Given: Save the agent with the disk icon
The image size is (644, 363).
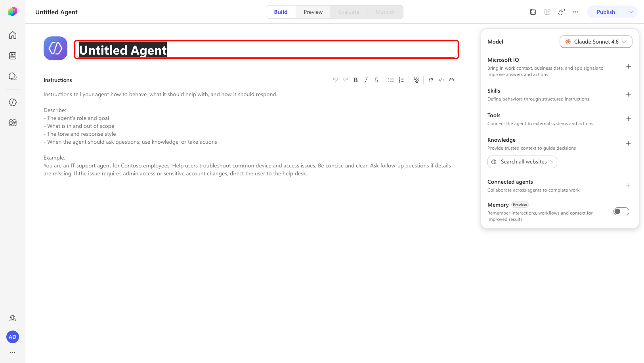Looking at the screenshot, I should (x=533, y=12).
